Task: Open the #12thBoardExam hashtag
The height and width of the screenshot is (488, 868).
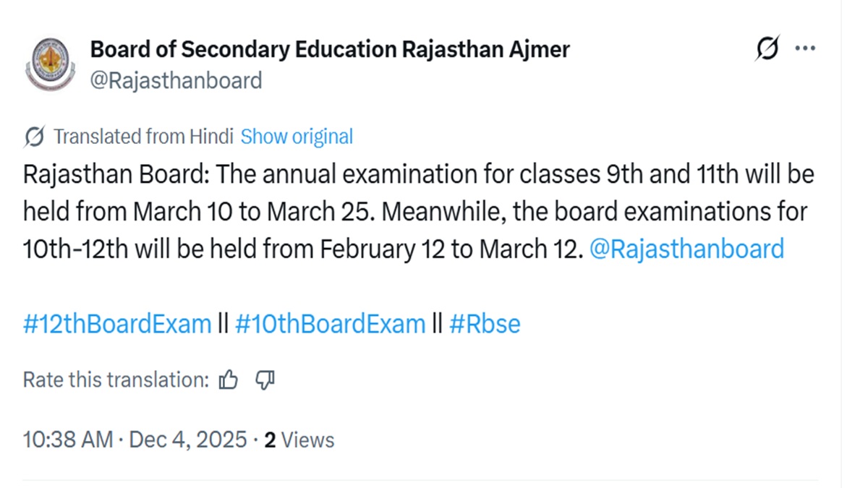Action: pyautogui.click(x=116, y=323)
